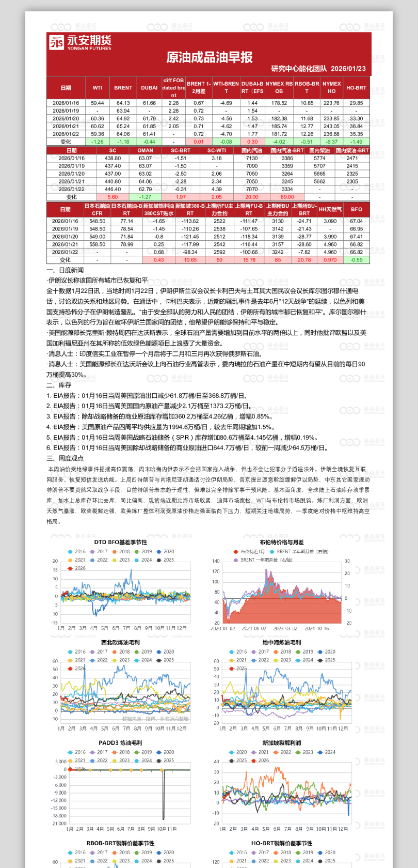Click the 二、库存 section heading

[59, 385]
